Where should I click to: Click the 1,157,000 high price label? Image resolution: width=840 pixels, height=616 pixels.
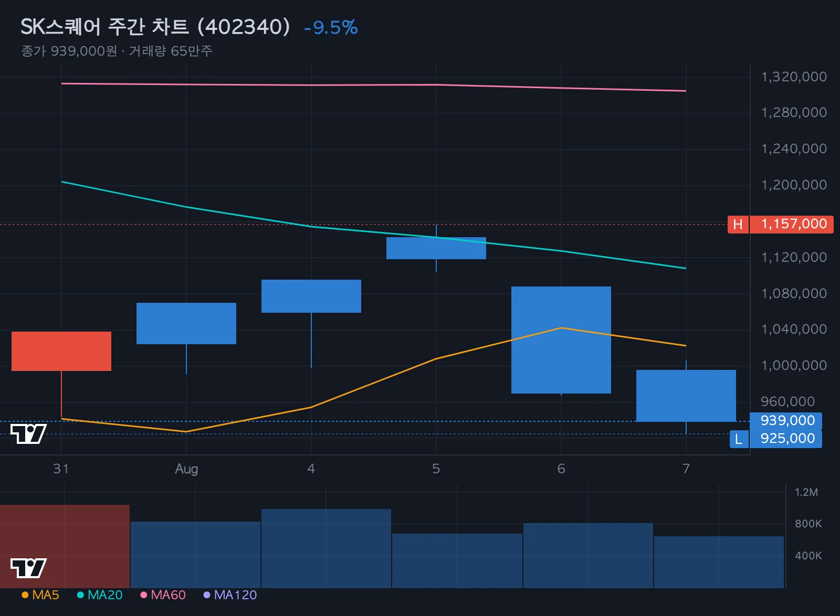point(792,225)
